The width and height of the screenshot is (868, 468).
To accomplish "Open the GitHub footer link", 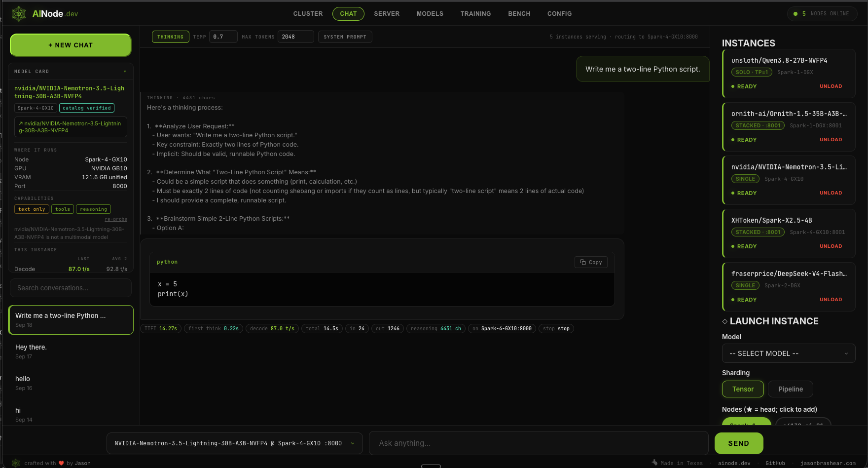I will pyautogui.click(x=775, y=463).
